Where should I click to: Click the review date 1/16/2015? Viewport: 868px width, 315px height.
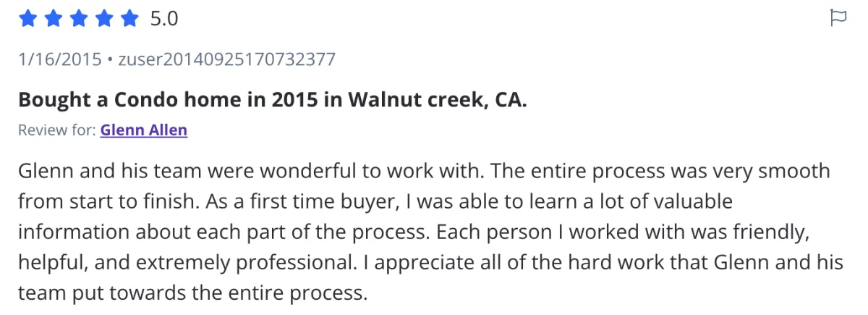[60, 59]
